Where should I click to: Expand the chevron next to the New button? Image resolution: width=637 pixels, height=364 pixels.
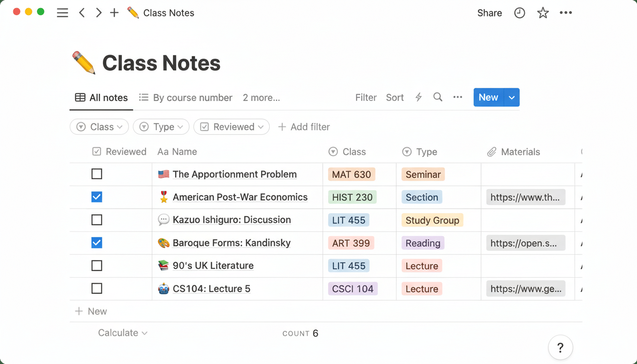pos(511,97)
